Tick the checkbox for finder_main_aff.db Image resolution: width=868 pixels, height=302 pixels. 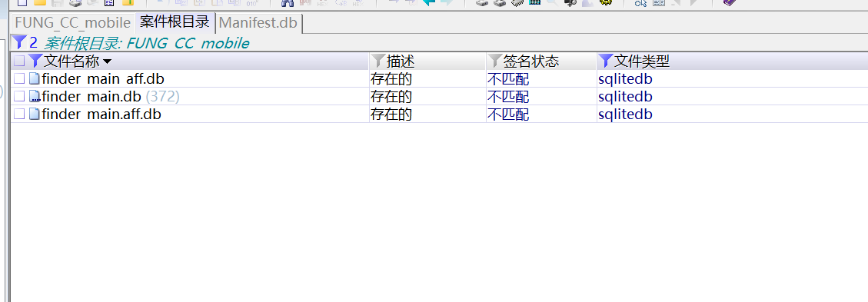point(19,78)
